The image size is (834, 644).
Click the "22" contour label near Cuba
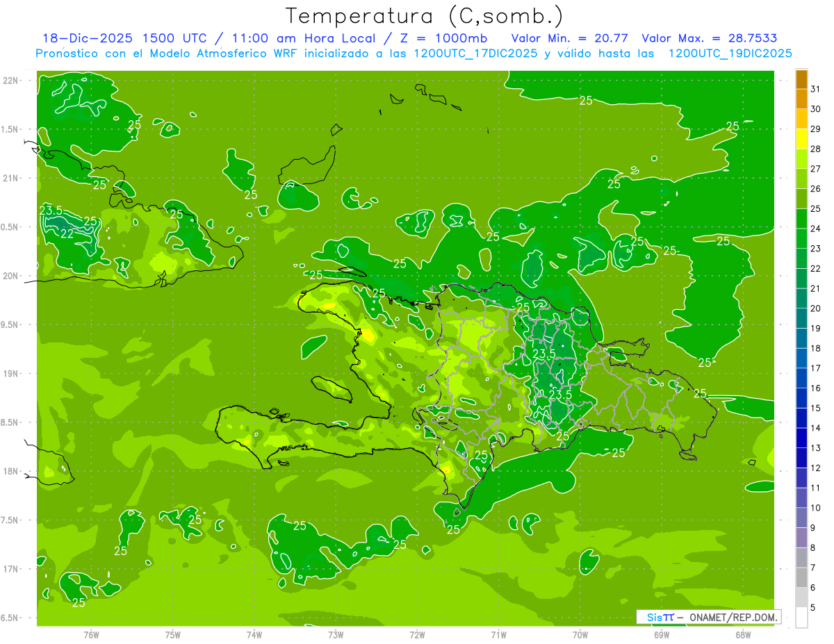point(67,234)
